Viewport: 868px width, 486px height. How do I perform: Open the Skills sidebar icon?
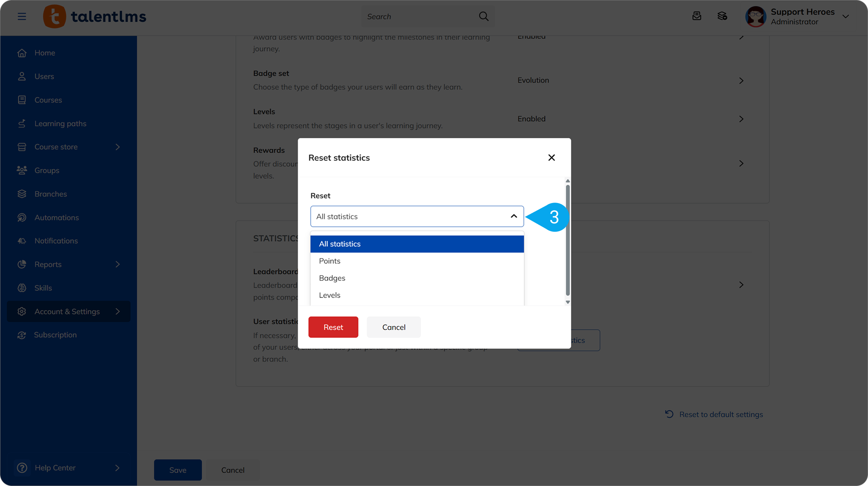pos(22,288)
